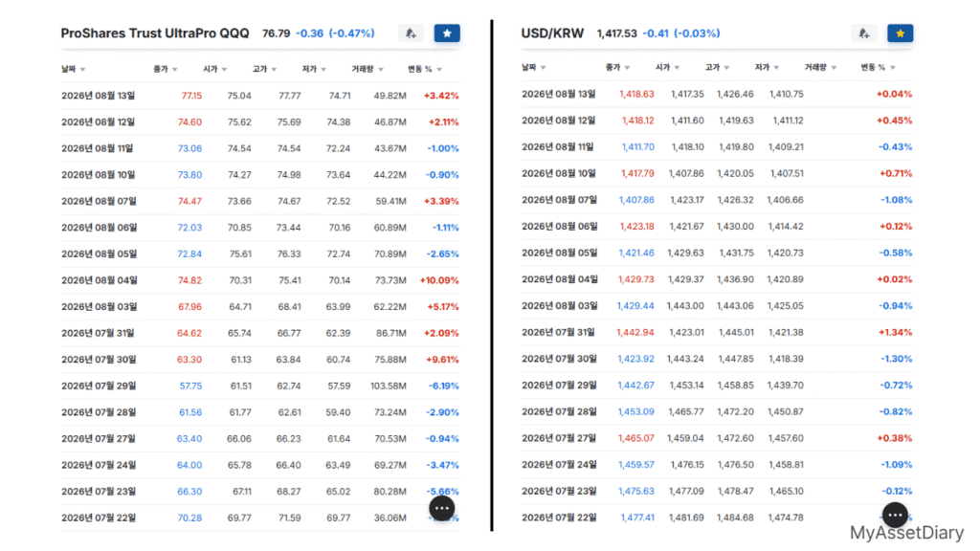Select QQQ row dated 2026년 08월 12일

click(x=260, y=121)
